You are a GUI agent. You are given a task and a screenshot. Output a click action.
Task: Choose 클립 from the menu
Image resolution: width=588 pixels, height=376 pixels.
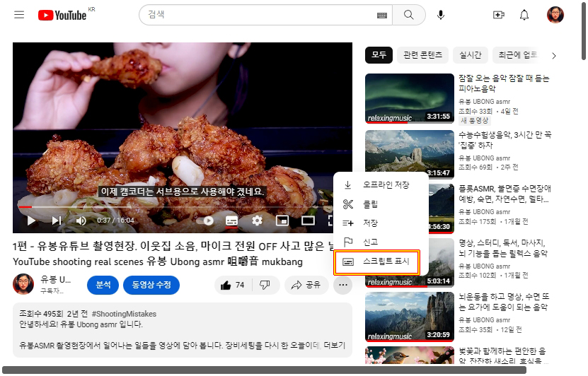tap(381, 204)
